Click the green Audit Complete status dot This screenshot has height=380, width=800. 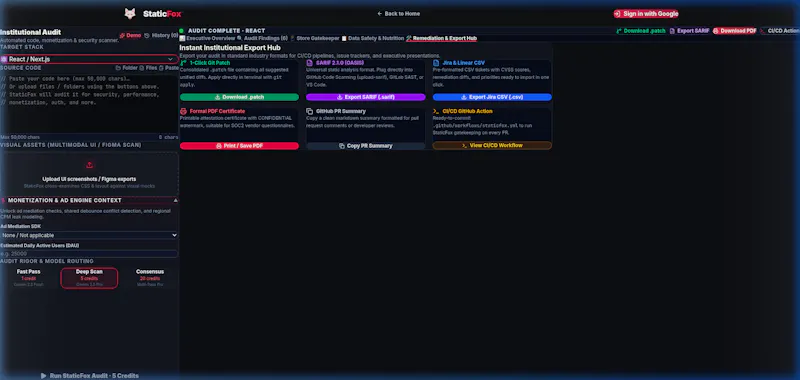click(x=182, y=31)
